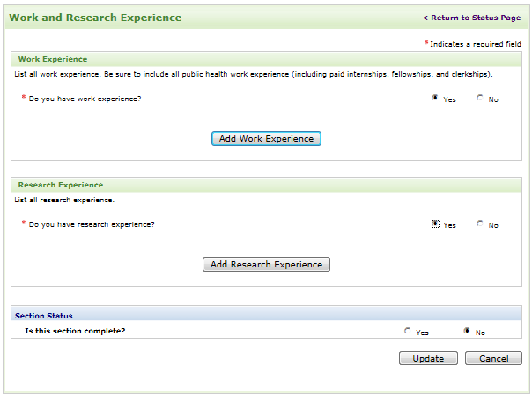Select No for work experience
The height and width of the screenshot is (395, 532).
pyautogui.click(x=480, y=98)
